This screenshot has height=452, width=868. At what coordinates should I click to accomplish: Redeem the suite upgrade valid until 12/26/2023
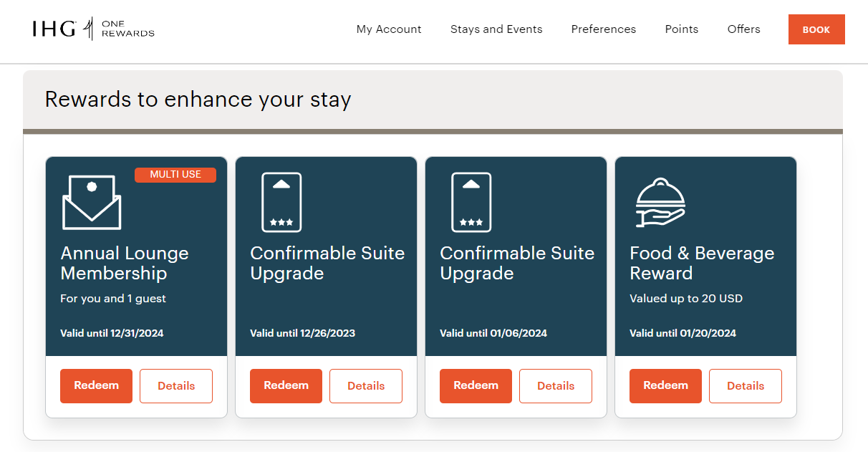(x=286, y=385)
